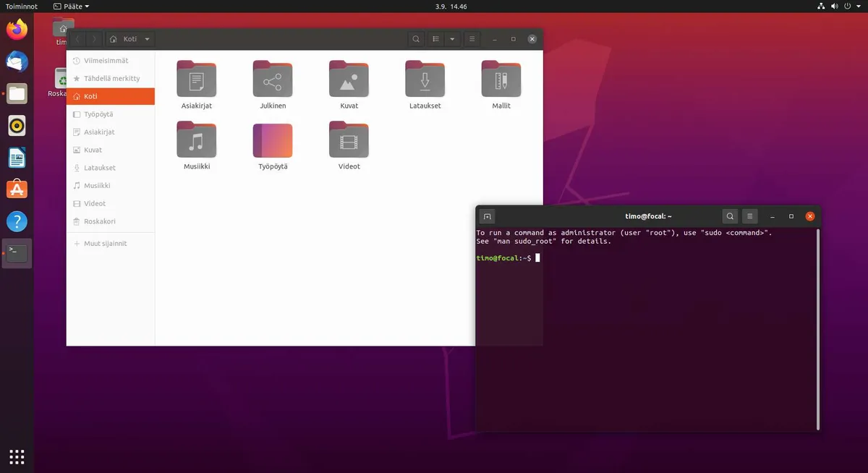Open Ubuntu Software from the dock
Viewport: 868px width, 473px height.
click(16, 189)
